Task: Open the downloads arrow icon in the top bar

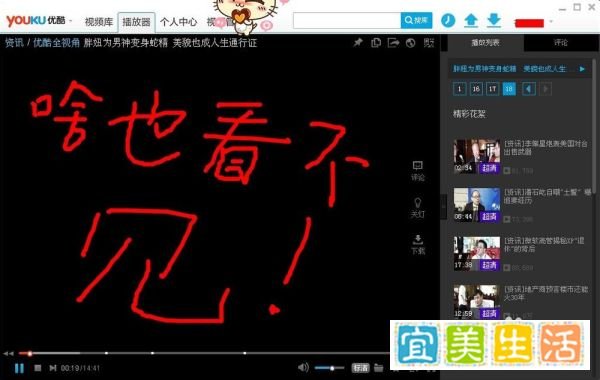Action: (x=494, y=20)
